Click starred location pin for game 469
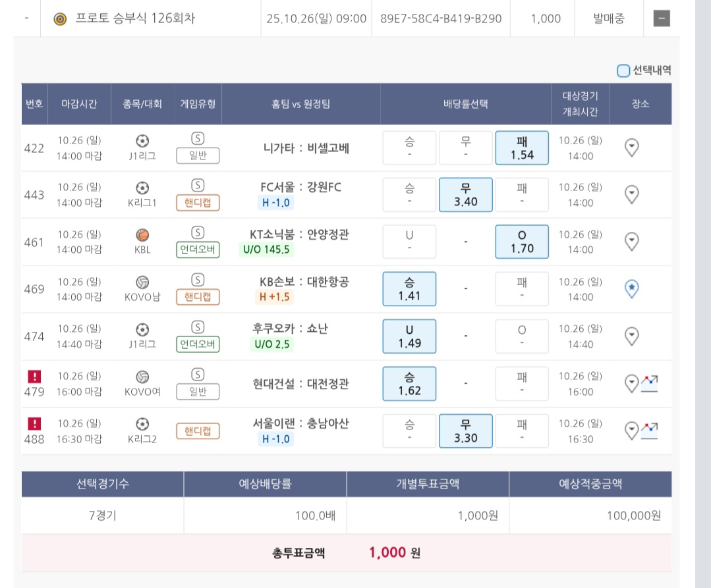Viewport: 711px width, 588px height. click(631, 289)
